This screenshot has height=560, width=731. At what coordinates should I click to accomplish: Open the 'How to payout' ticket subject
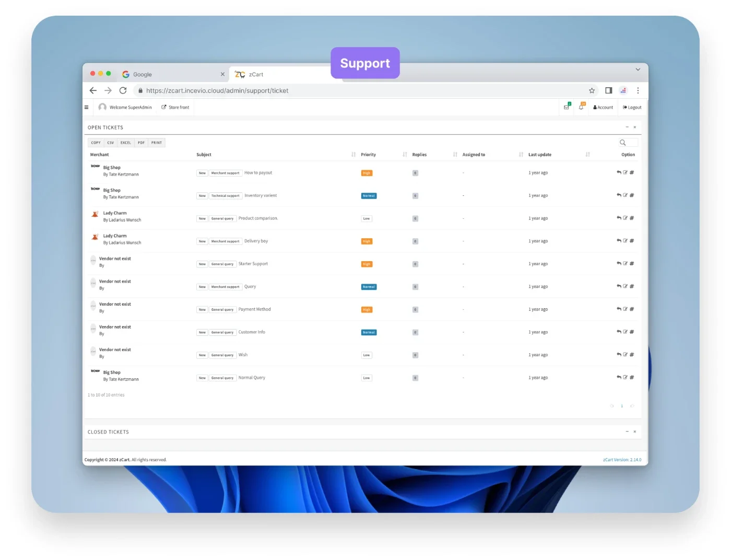pos(258,173)
